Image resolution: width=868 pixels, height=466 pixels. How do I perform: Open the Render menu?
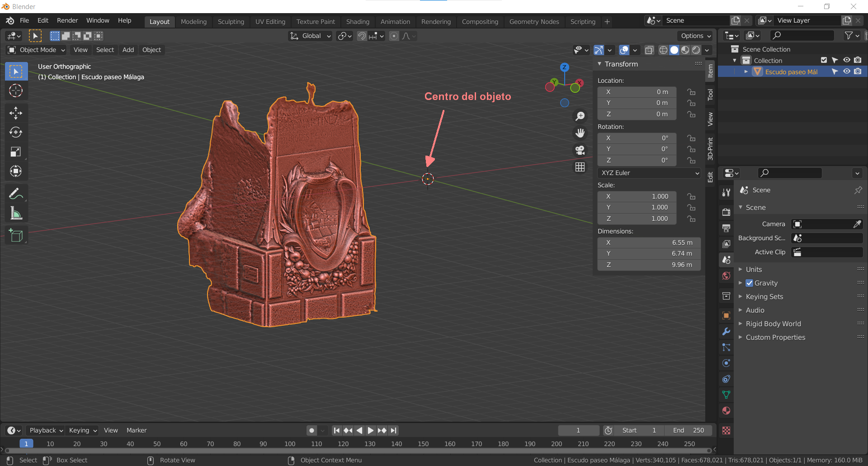click(x=67, y=21)
